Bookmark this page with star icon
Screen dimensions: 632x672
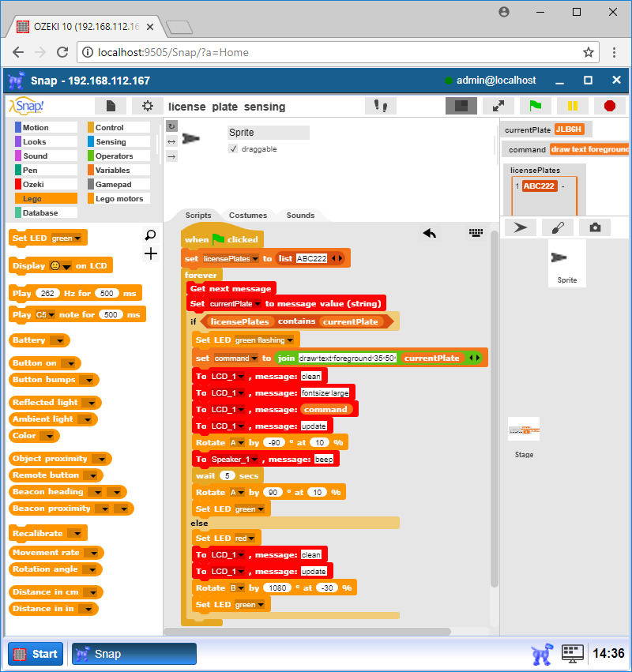click(x=589, y=52)
